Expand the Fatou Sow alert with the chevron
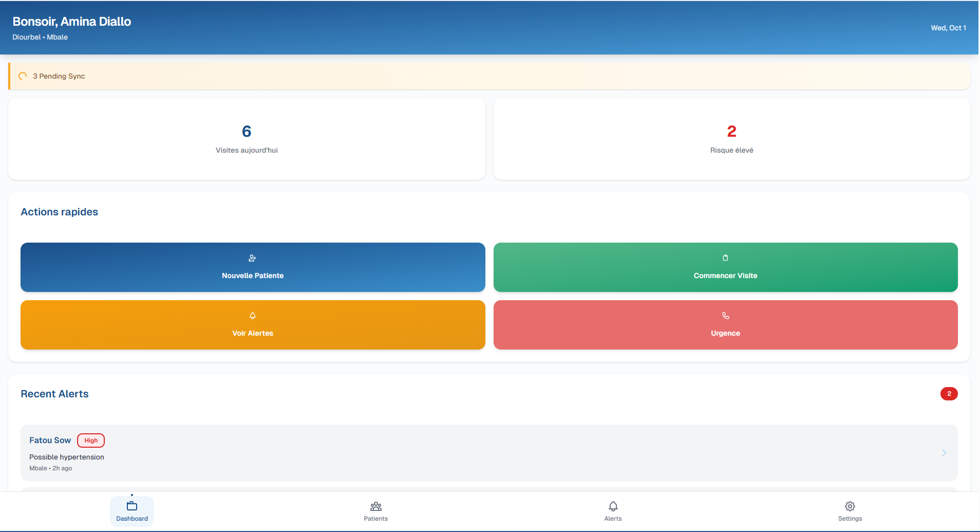The height and width of the screenshot is (532, 980). coord(944,453)
